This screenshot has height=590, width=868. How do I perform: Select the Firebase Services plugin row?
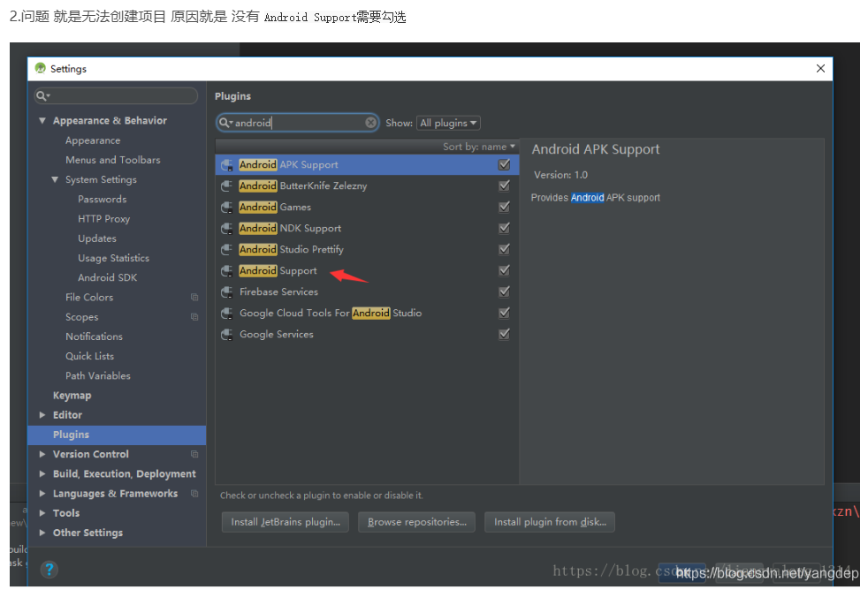pos(367,292)
